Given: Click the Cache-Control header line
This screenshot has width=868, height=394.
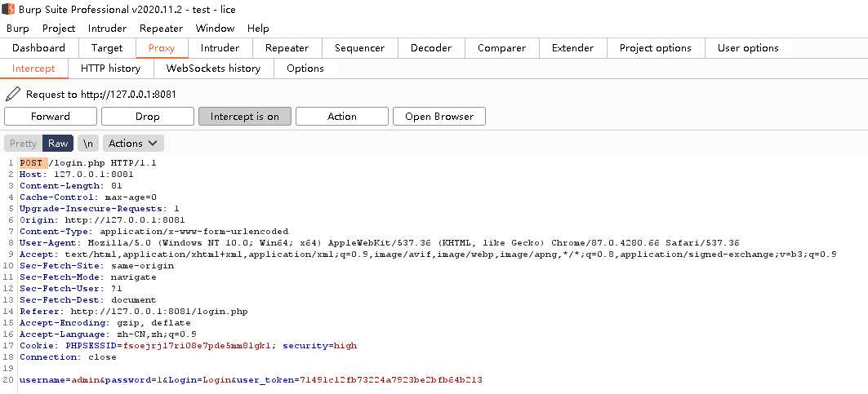Looking at the screenshot, I should pos(88,197).
